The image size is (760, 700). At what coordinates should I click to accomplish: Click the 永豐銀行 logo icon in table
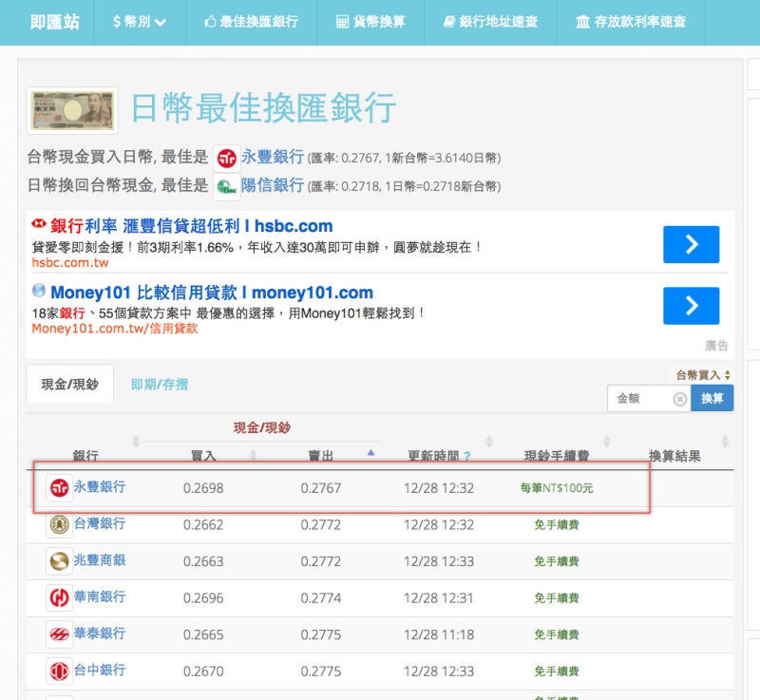tap(60, 488)
